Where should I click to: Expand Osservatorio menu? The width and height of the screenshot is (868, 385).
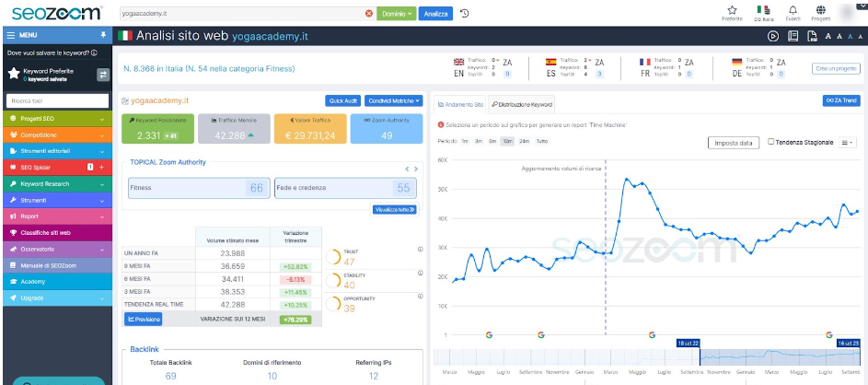point(58,250)
